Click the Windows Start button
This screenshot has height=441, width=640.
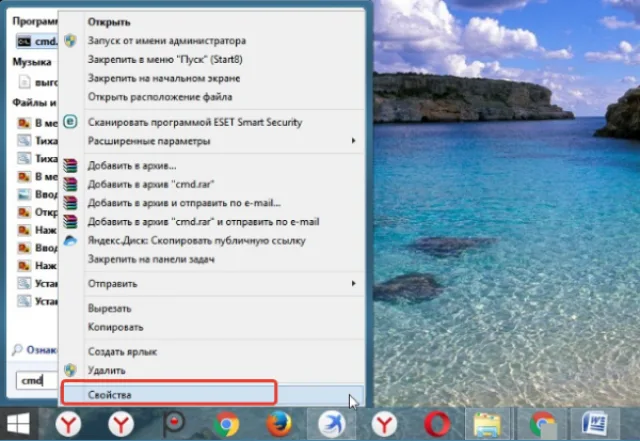tap(18, 424)
